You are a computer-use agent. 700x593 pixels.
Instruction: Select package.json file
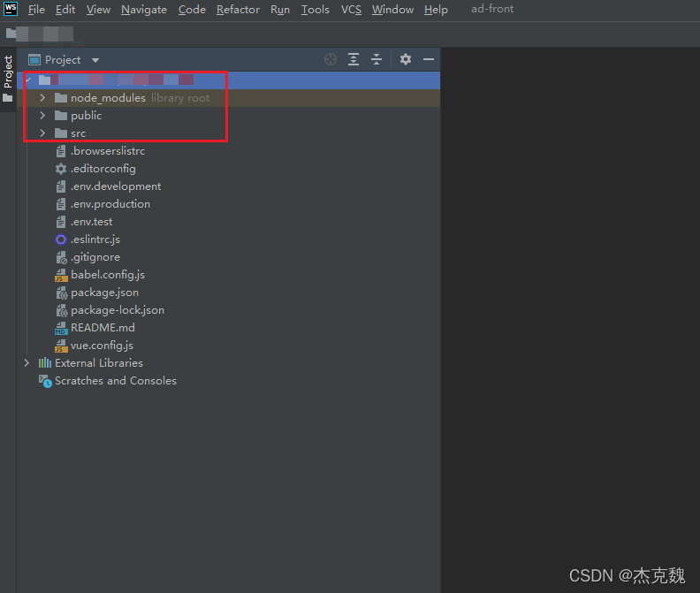[104, 293]
